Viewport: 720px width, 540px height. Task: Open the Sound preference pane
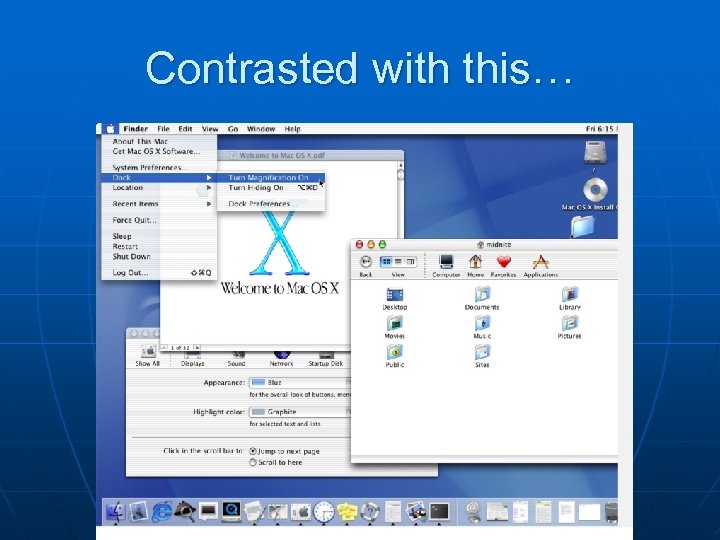coord(236,358)
